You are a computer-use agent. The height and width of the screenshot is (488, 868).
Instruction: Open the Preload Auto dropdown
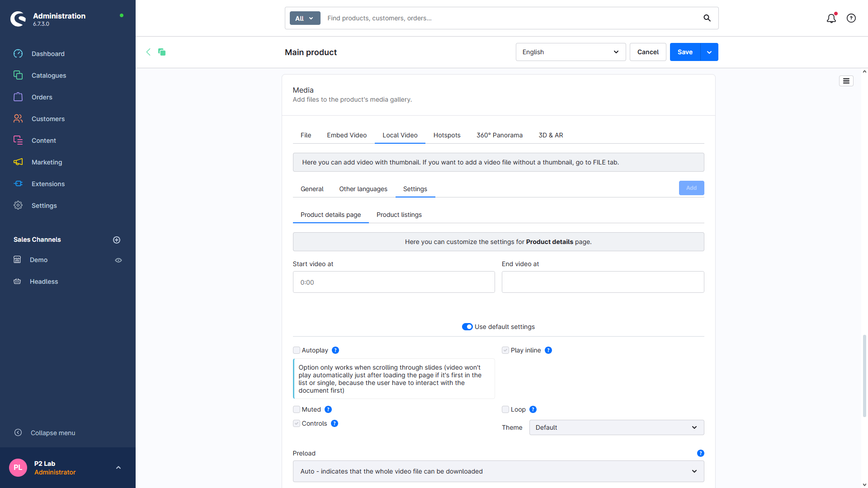[x=498, y=471]
